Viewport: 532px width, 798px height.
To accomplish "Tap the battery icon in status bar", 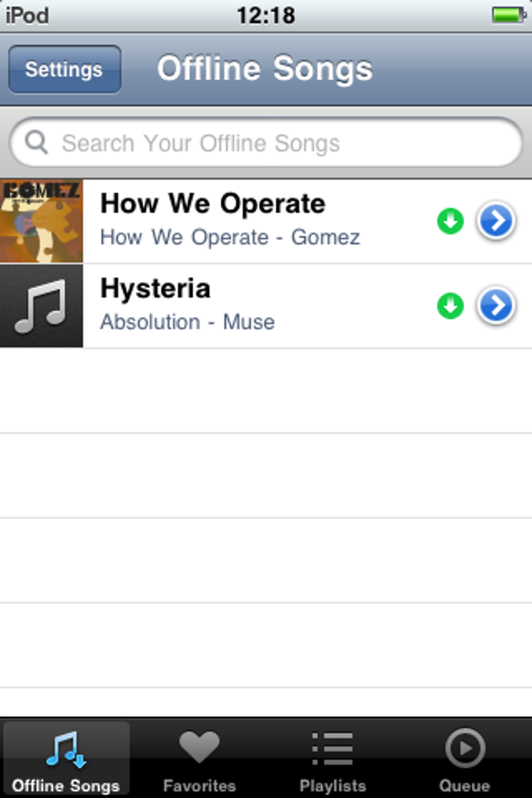I will pyautogui.click(x=508, y=15).
